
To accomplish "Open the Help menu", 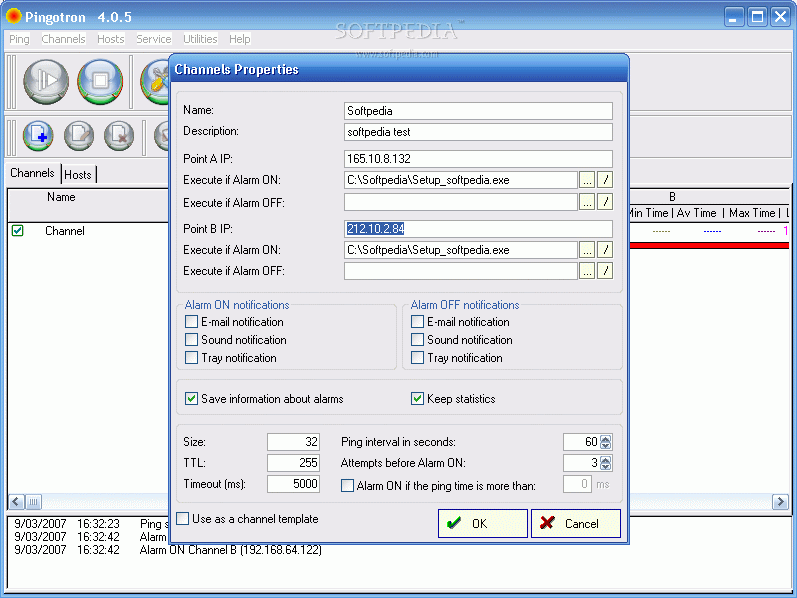I will [x=239, y=39].
